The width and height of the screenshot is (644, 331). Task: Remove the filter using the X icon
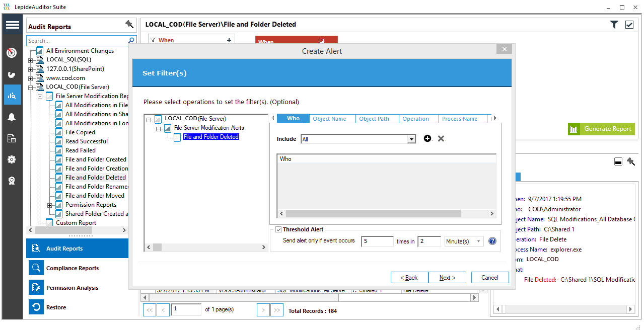441,138
